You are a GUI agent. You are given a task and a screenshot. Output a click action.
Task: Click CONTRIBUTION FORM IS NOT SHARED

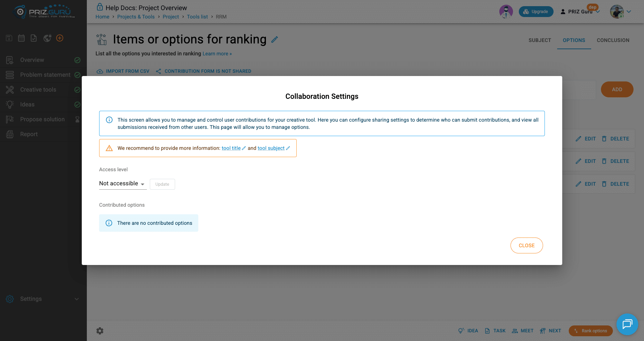click(204, 71)
